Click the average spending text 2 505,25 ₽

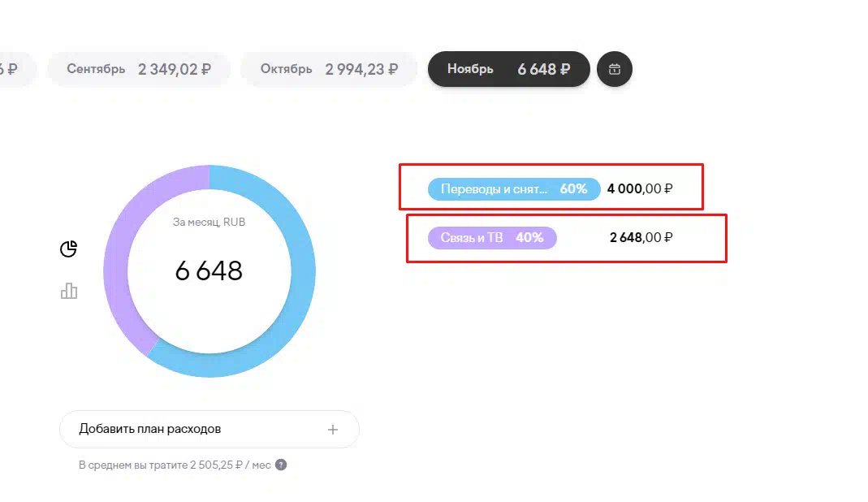[217, 465]
